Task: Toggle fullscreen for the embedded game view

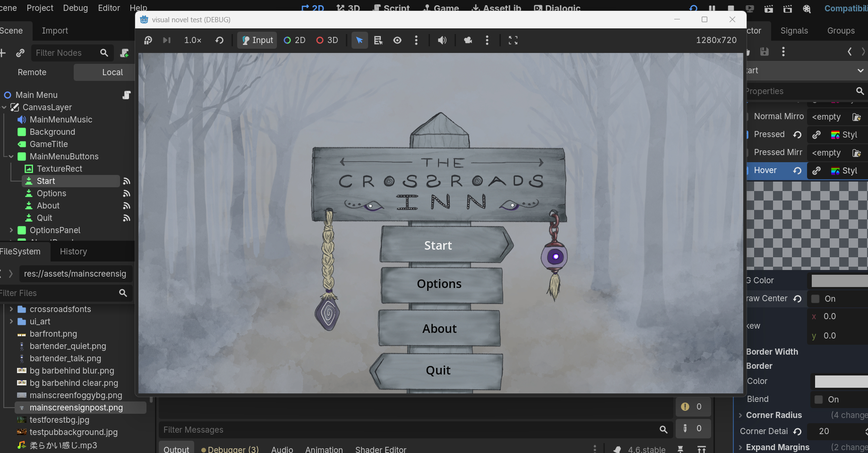Action: [513, 40]
